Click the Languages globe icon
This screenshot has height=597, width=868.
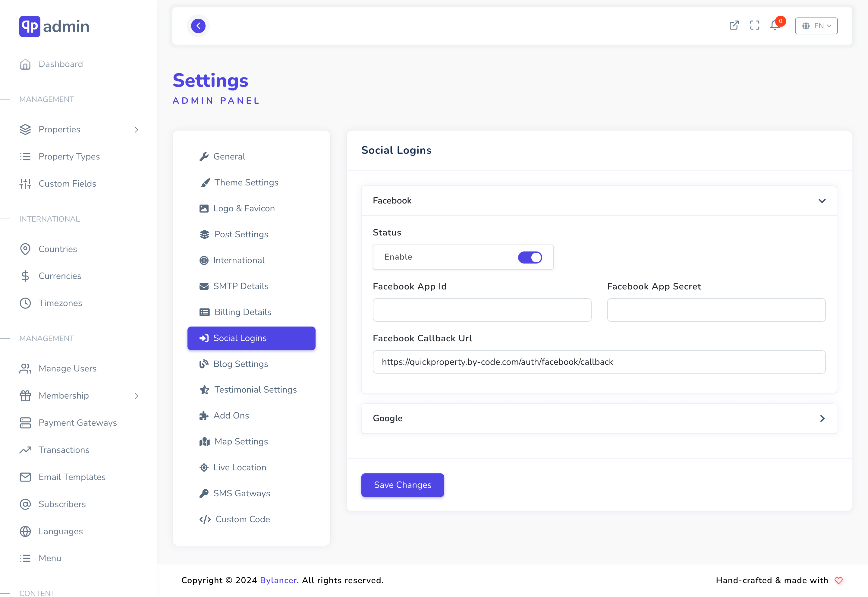pyautogui.click(x=25, y=531)
